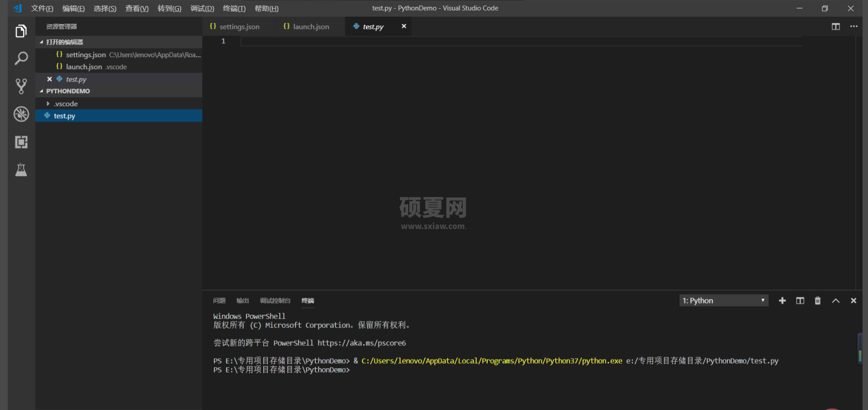Image resolution: width=868 pixels, height=410 pixels.
Task: Open the 转到(G) menu
Action: pos(170,8)
